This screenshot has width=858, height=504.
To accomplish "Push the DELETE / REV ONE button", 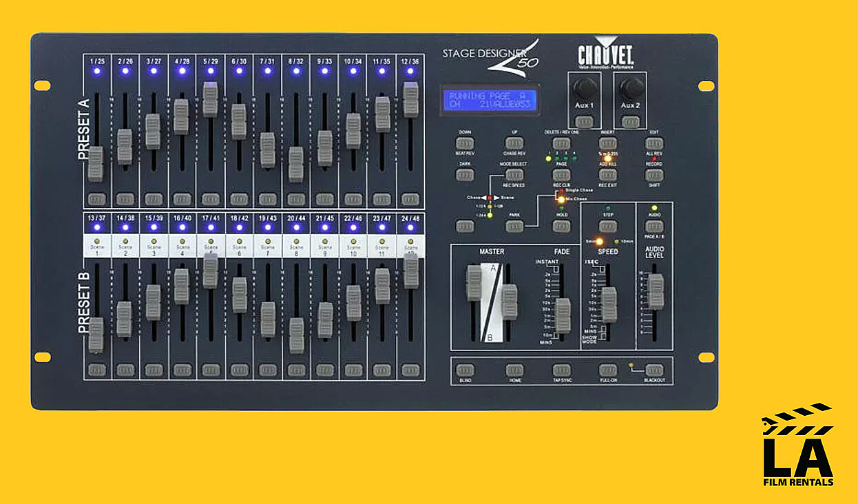I will coord(561,143).
